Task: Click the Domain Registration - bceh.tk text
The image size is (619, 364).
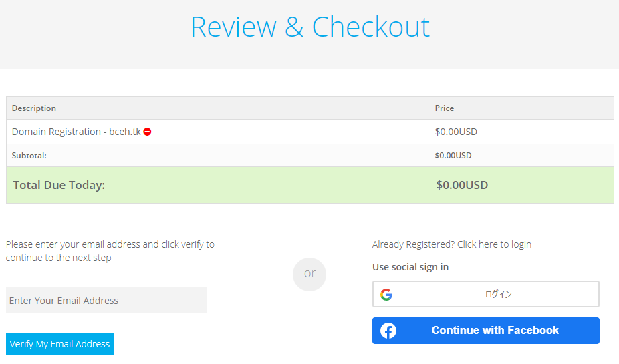Action: click(76, 132)
